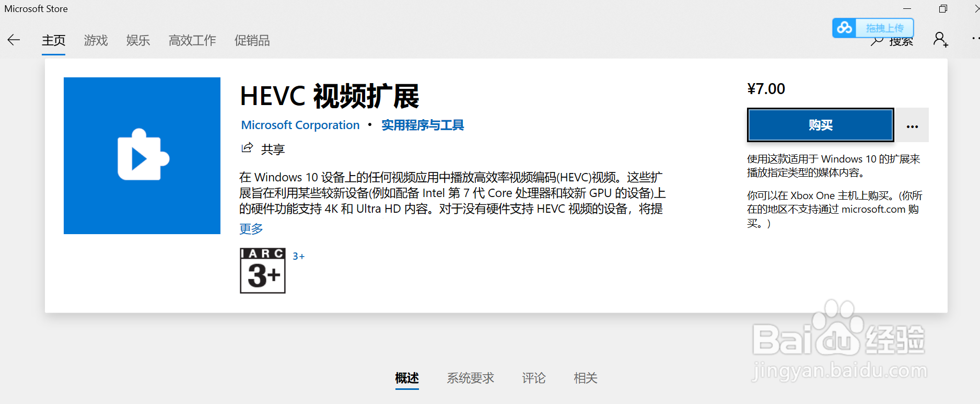The height and width of the screenshot is (404, 980).
Task: Expand description with the 更多 link
Action: click(x=251, y=228)
